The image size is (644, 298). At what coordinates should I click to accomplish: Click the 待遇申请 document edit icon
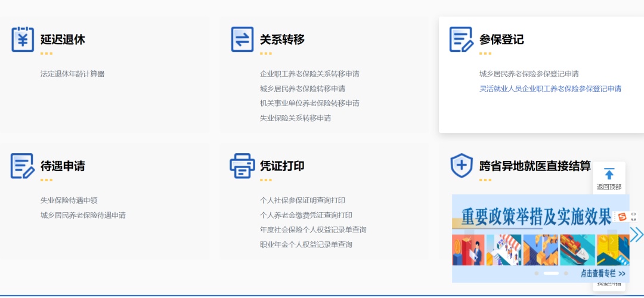point(22,166)
